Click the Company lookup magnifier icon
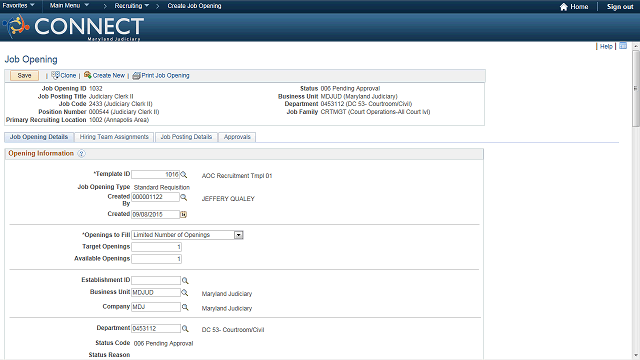 (185, 307)
